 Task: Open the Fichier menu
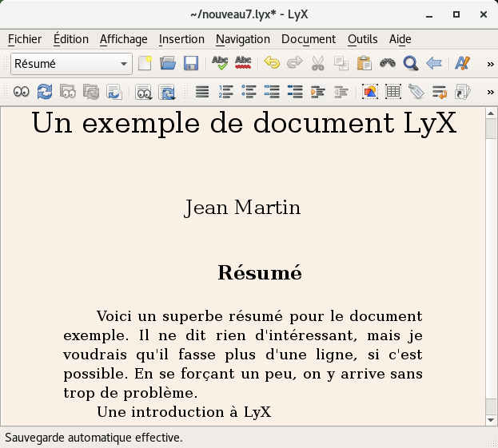point(25,39)
